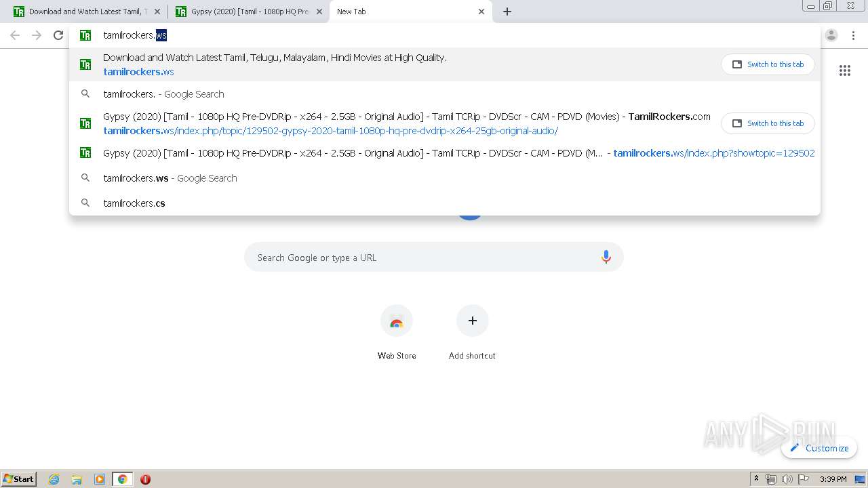This screenshot has width=868, height=488.
Task: Close the 'Download and Watch Latest Tamil' tab
Action: coord(157,12)
